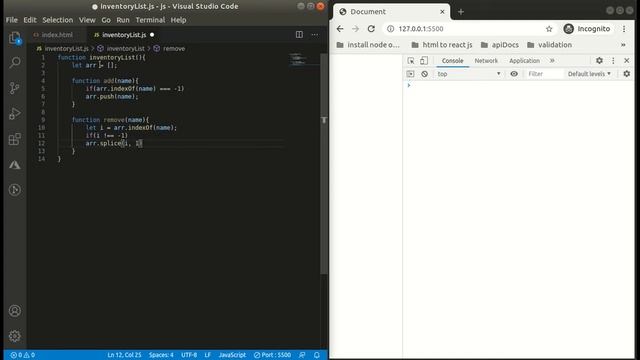
Task: Open the Edit menu
Action: [x=30, y=20]
